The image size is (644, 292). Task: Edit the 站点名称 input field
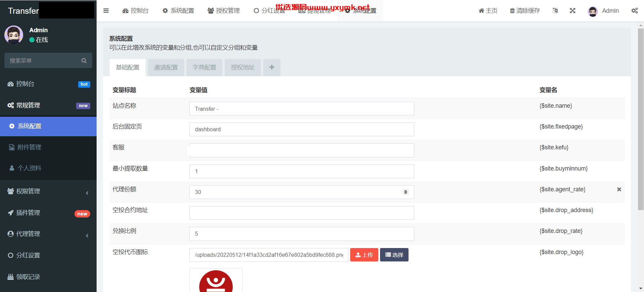click(302, 109)
